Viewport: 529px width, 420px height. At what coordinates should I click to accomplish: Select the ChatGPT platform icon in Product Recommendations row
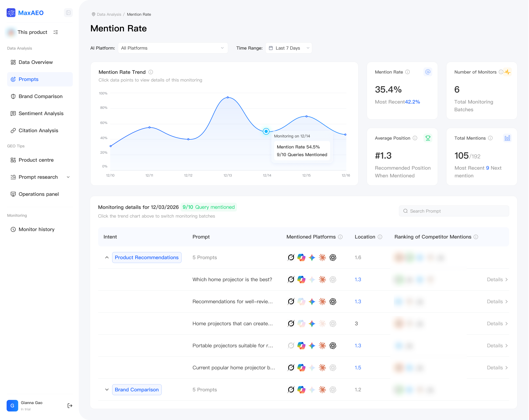click(x=333, y=258)
